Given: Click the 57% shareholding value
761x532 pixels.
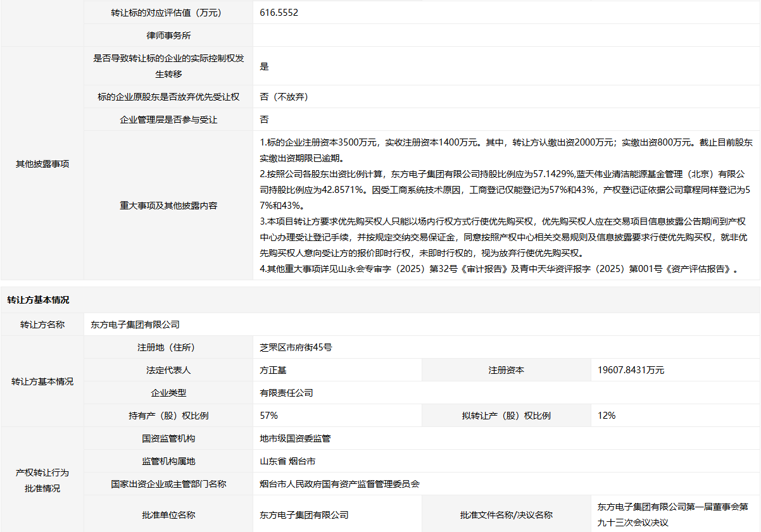Looking at the screenshot, I should pyautogui.click(x=269, y=416).
